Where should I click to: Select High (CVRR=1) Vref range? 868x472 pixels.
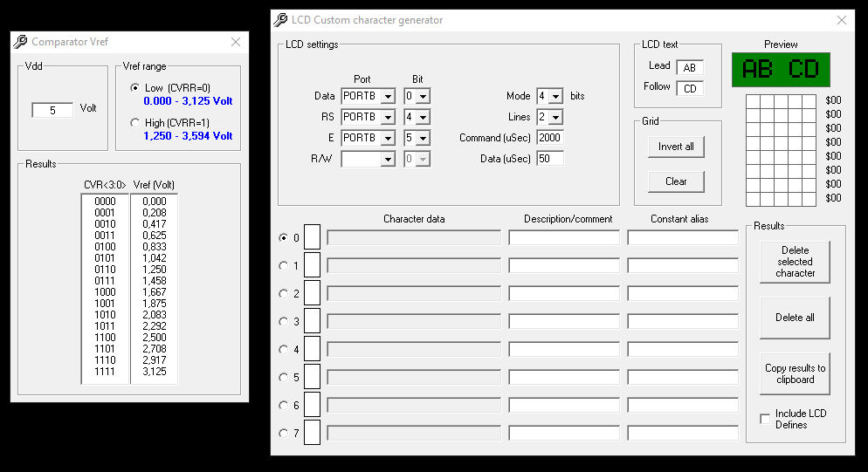[134, 123]
